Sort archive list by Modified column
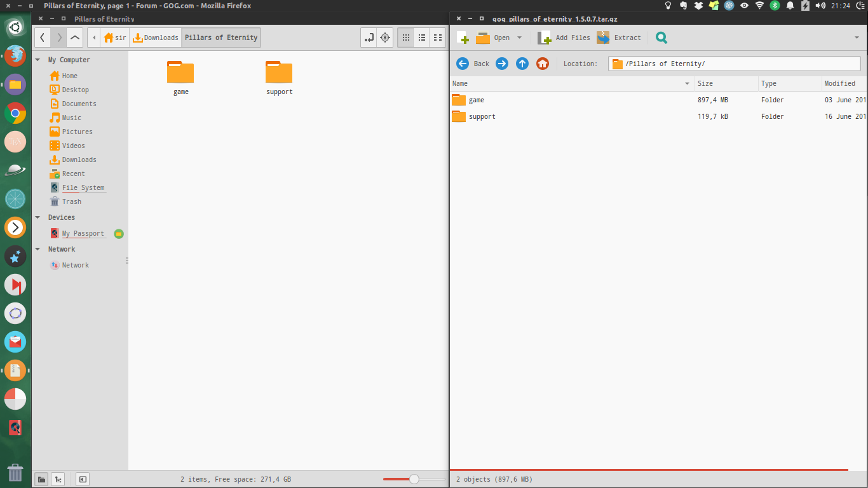 tap(844, 83)
